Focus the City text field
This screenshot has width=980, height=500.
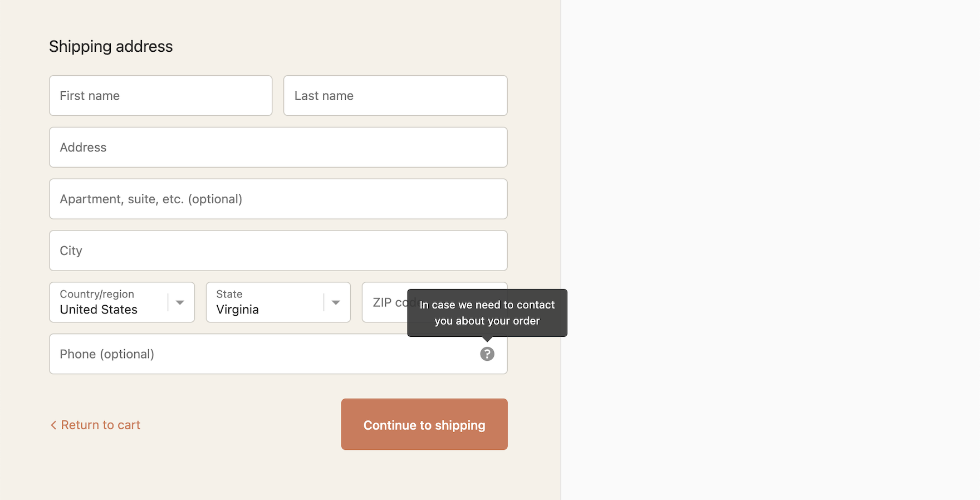coord(278,251)
